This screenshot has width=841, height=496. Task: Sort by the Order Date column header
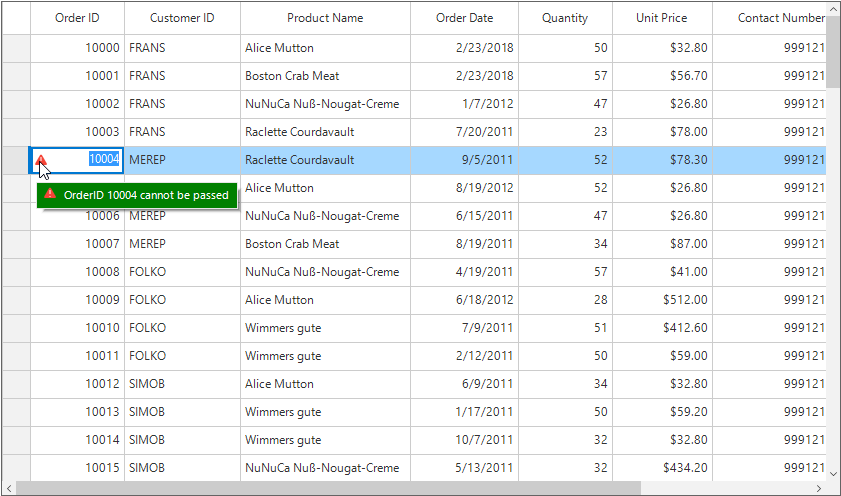point(464,18)
